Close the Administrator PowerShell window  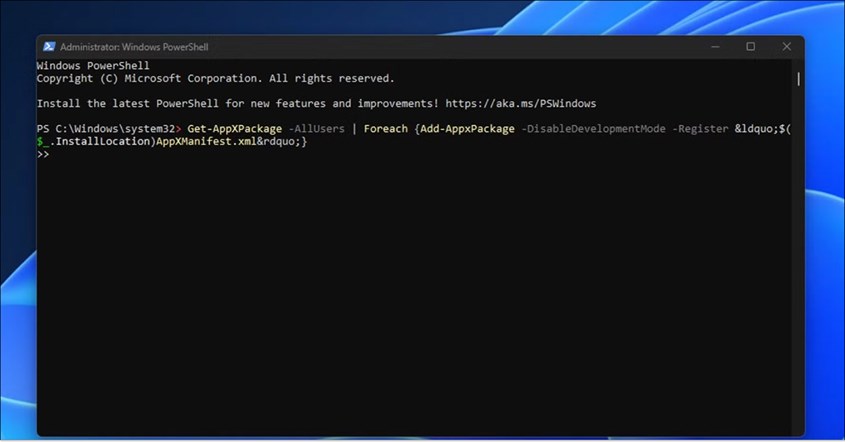pos(787,46)
